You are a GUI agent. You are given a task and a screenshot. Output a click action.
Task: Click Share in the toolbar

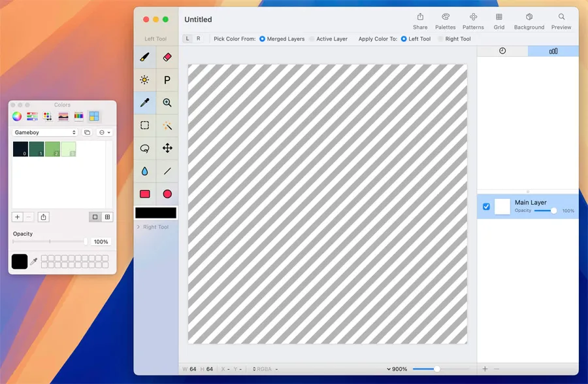[420, 21]
